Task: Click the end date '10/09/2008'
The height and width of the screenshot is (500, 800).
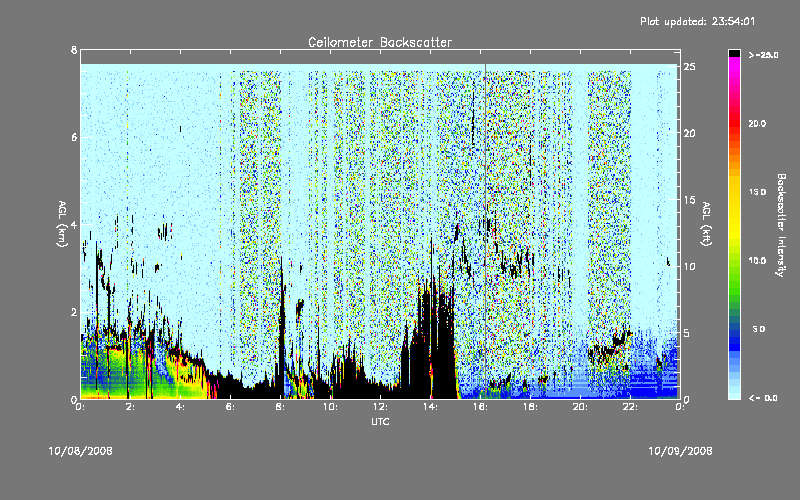Action: [680, 451]
